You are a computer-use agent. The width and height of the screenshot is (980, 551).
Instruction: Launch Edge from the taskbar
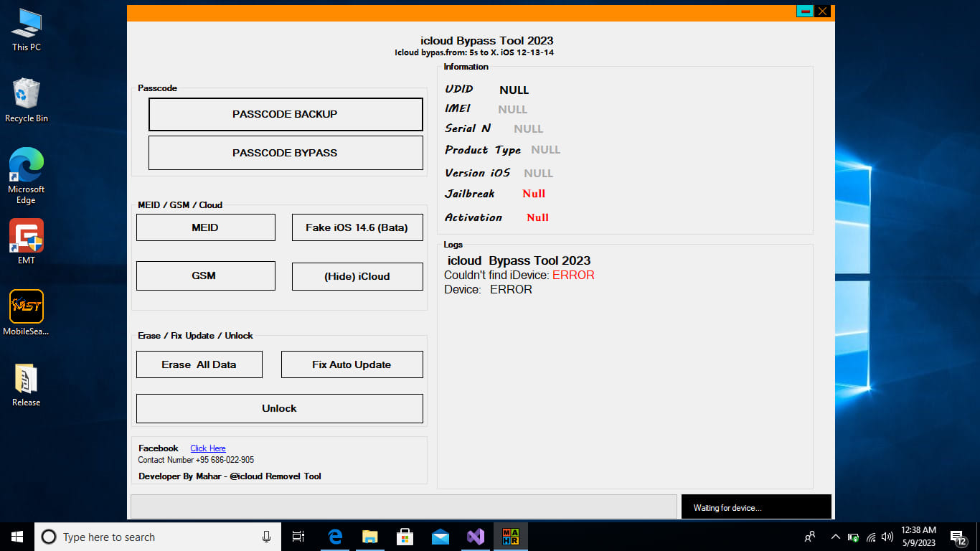(334, 537)
